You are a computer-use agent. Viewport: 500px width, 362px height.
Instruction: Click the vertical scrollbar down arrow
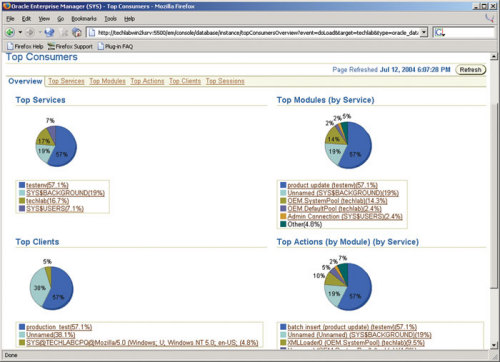tap(494, 345)
